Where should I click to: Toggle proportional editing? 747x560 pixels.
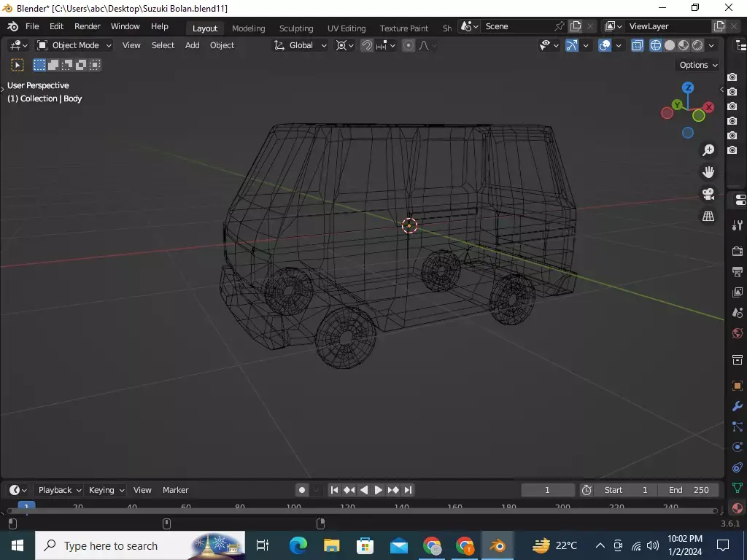pyautogui.click(x=409, y=45)
